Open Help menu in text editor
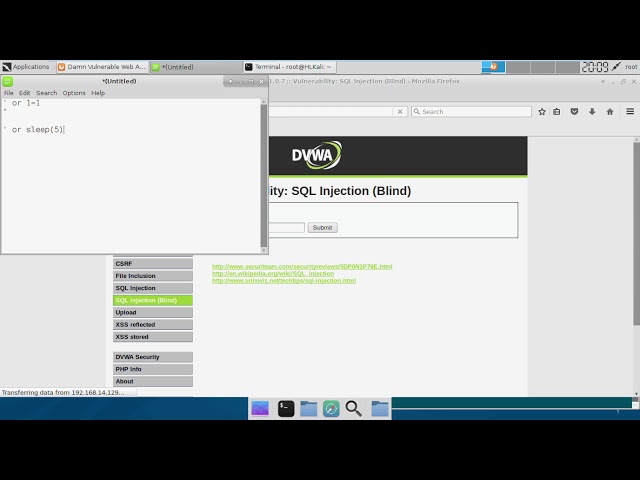The width and height of the screenshot is (640, 480). [98, 93]
